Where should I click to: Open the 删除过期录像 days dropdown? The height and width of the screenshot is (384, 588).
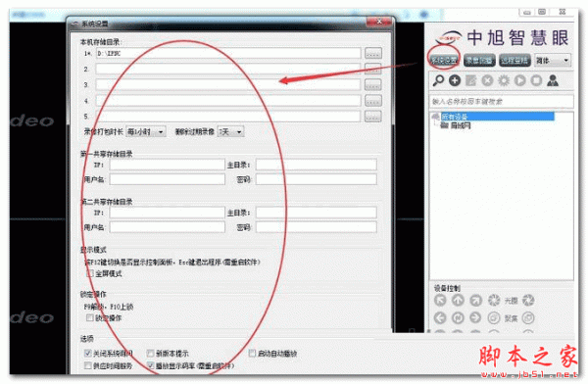coord(230,131)
